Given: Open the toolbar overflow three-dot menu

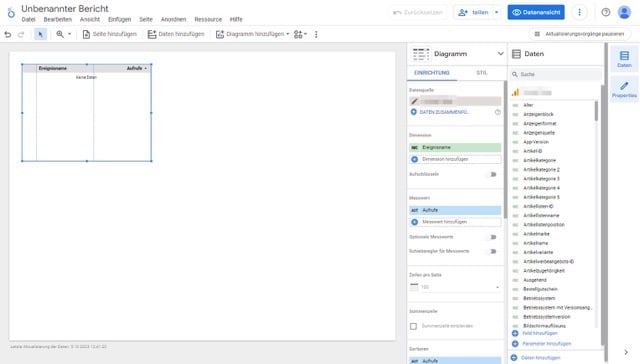Looking at the screenshot, I should point(316,35).
